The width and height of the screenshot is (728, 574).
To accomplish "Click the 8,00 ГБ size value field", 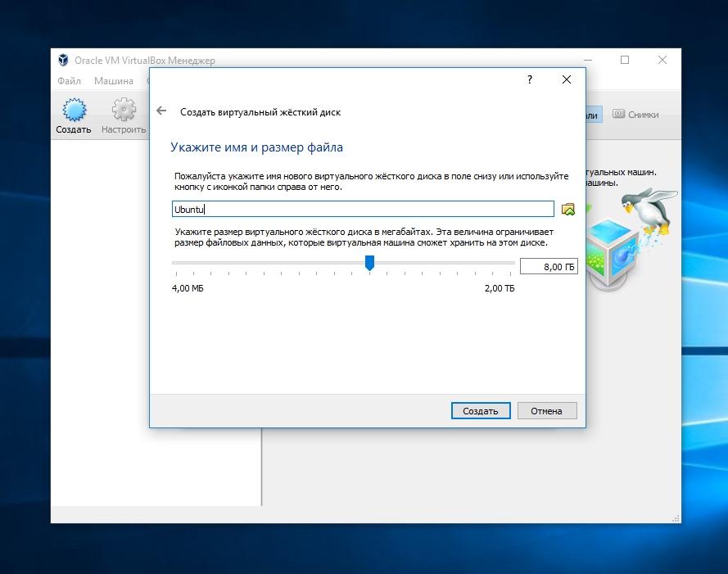I will click(548, 267).
